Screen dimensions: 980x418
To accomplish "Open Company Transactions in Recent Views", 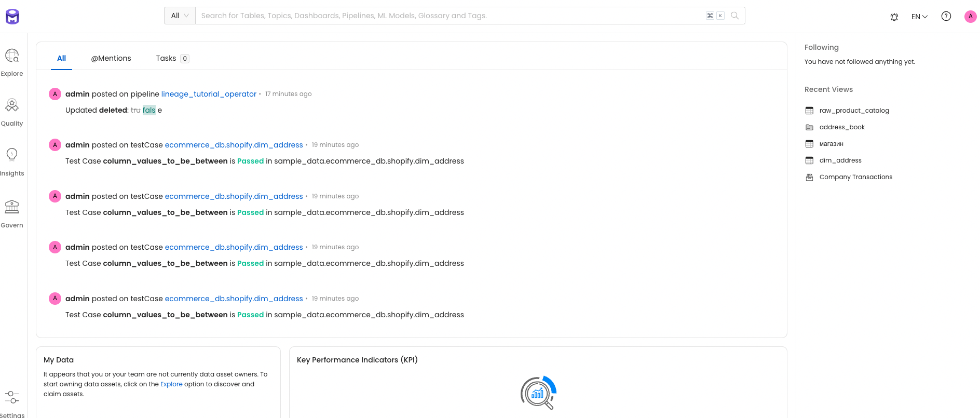I will point(855,177).
